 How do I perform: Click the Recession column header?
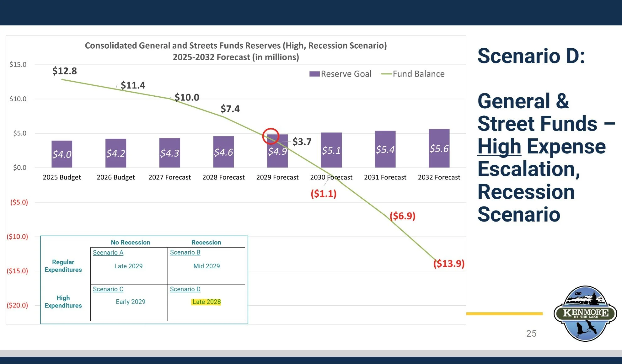206,242
